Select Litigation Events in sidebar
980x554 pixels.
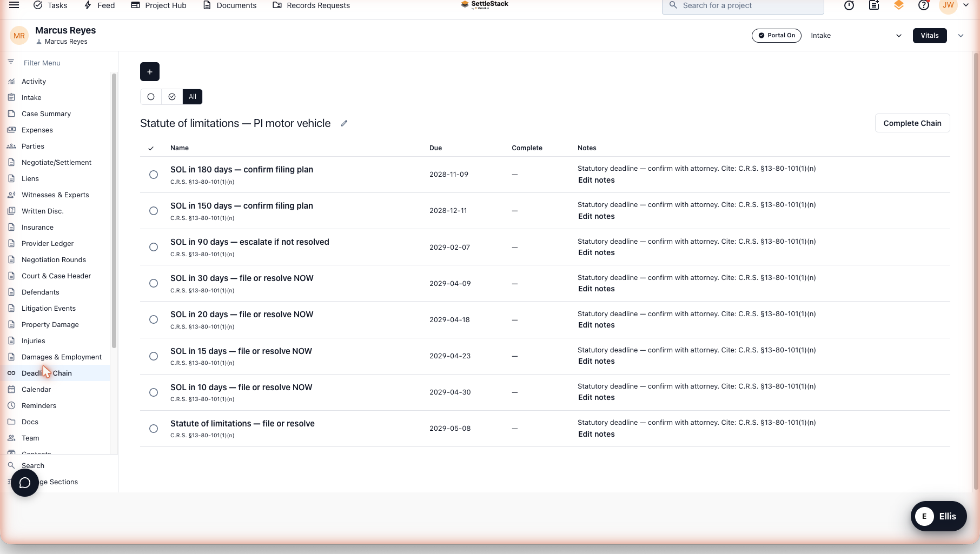[49, 308]
